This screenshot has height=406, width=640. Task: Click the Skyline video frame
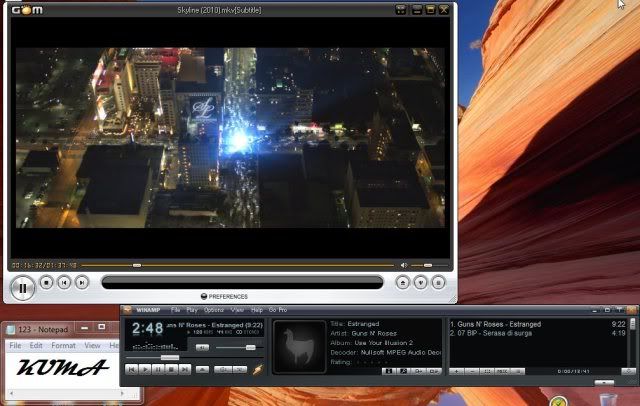230,138
